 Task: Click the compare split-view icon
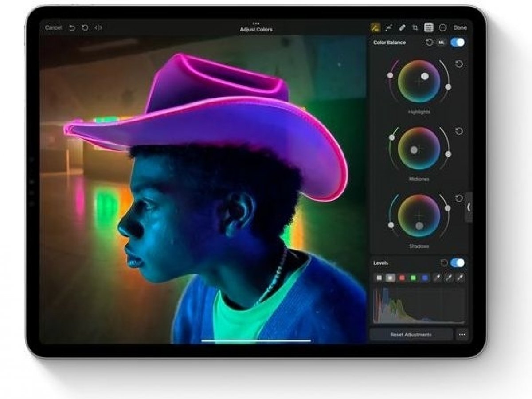pos(98,27)
